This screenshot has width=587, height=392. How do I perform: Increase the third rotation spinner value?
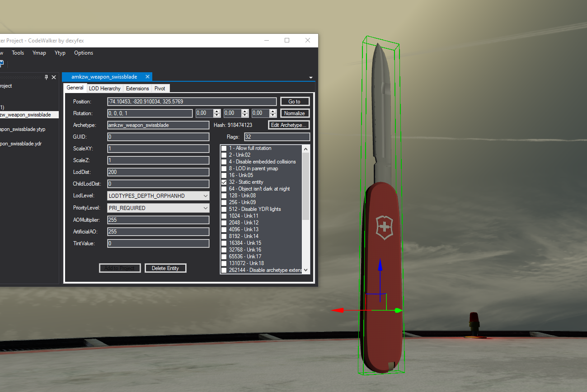[x=273, y=112]
